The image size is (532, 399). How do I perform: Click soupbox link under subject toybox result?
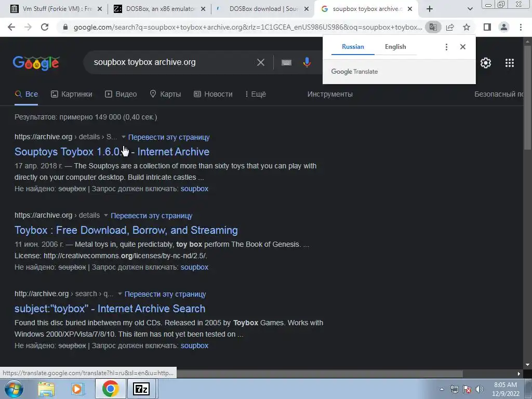click(194, 345)
